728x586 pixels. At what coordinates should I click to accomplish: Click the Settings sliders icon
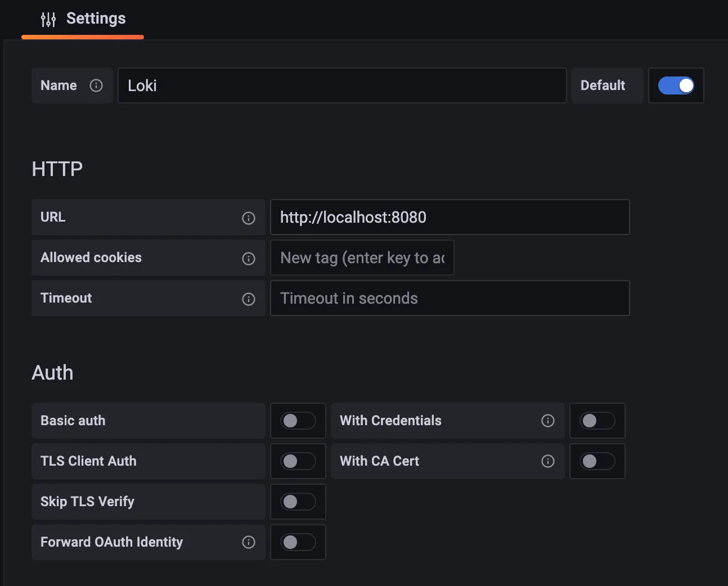point(48,20)
